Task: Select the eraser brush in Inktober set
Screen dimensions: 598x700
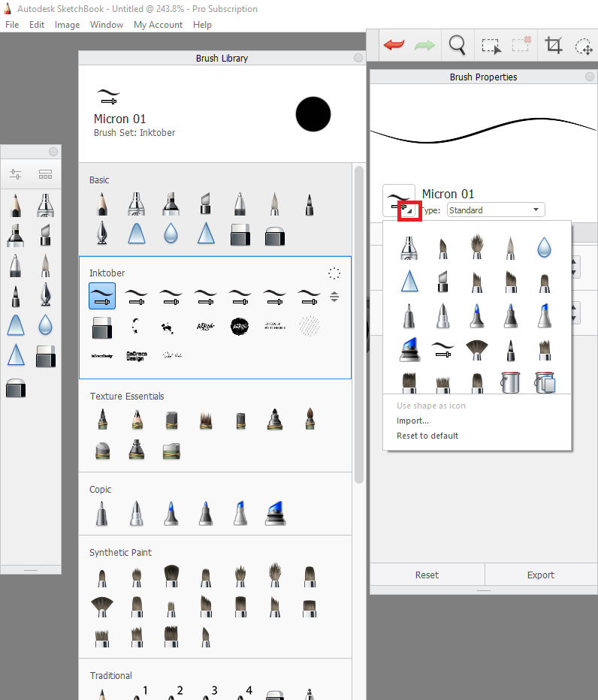Action: coord(102,327)
